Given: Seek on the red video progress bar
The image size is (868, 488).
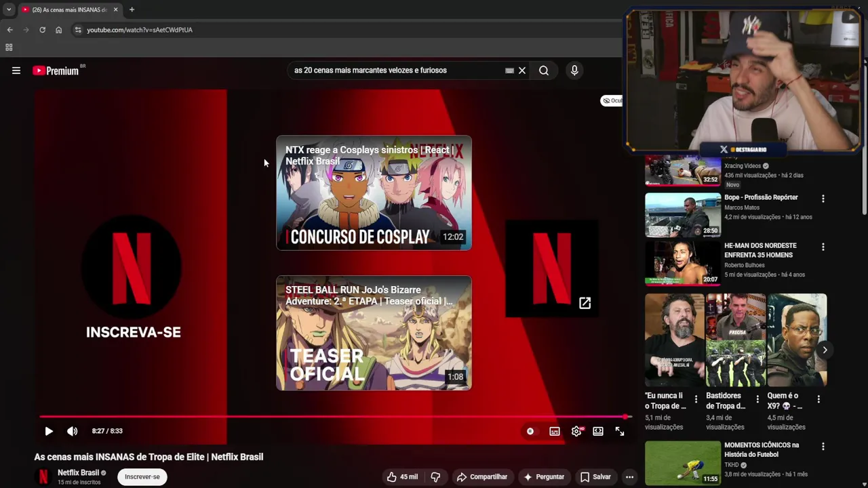Looking at the screenshot, I should 334,417.
